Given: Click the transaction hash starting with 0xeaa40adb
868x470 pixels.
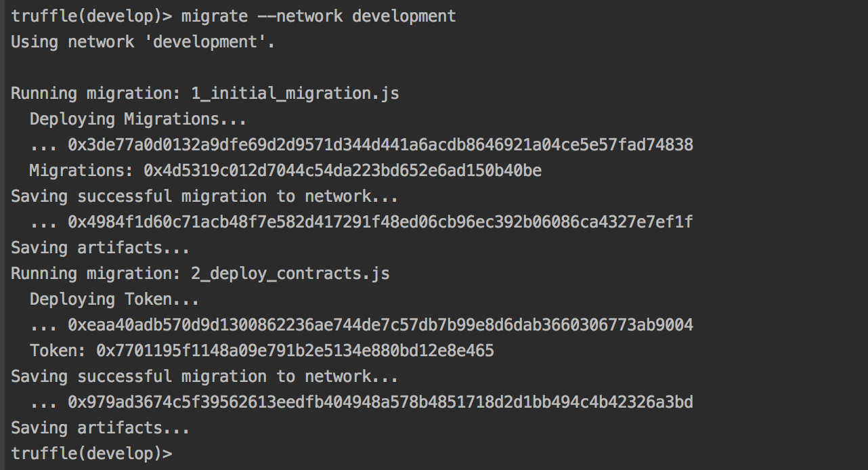Looking at the screenshot, I should click(x=380, y=325).
